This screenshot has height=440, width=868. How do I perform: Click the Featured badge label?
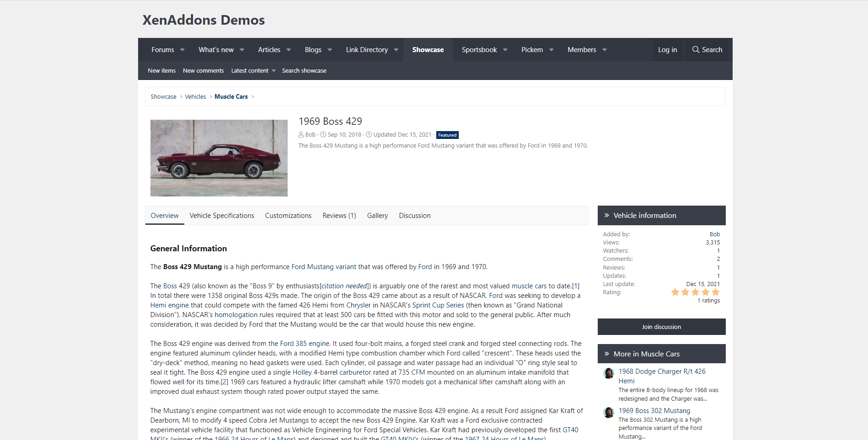coord(447,135)
